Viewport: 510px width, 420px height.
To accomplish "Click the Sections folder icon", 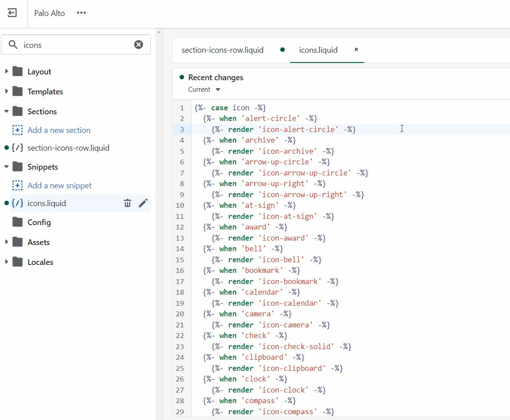I will 18,111.
